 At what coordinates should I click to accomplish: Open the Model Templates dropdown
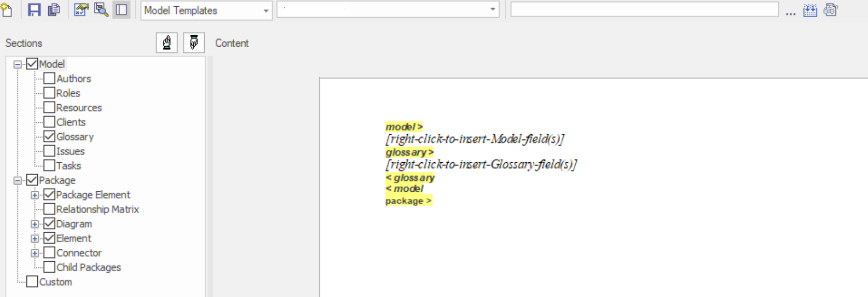coord(207,10)
